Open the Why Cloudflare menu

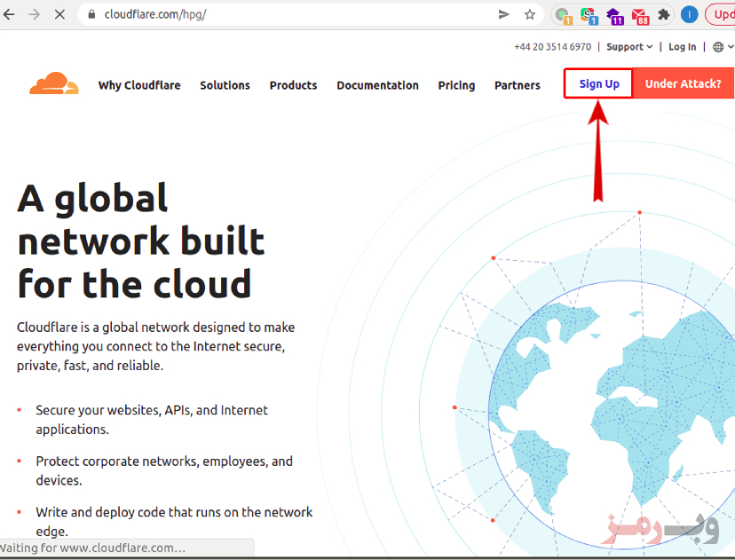(139, 85)
